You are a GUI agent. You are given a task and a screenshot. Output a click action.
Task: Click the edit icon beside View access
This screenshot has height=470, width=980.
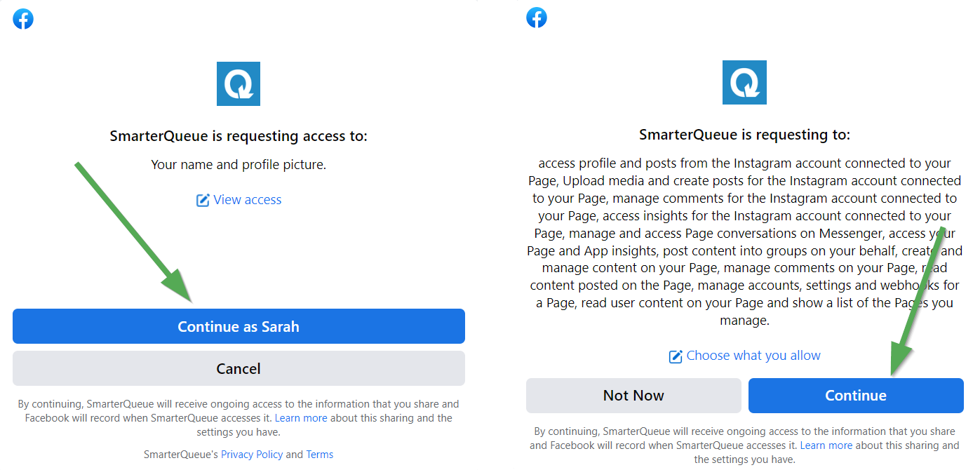tap(203, 200)
